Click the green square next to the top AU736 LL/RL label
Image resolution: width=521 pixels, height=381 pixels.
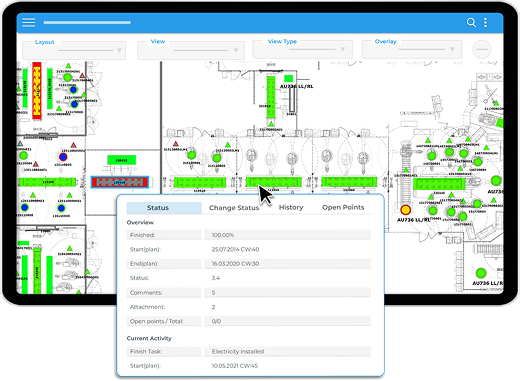pos(288,79)
